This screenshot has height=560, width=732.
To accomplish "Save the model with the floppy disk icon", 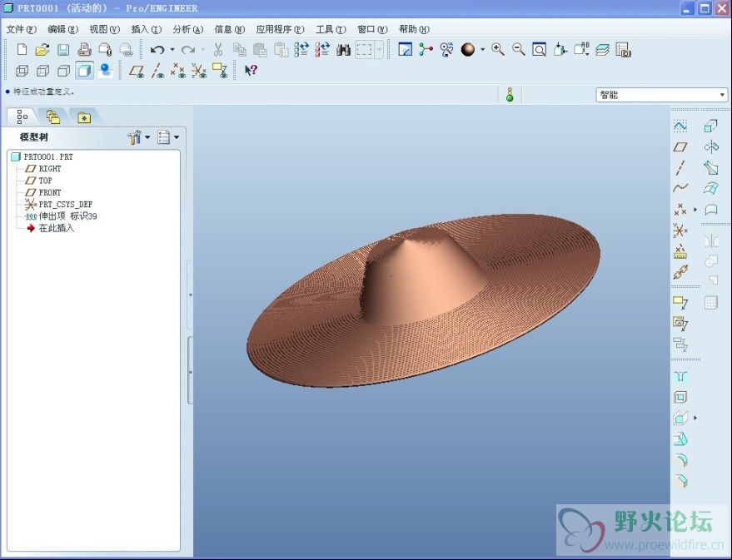I will (x=63, y=49).
